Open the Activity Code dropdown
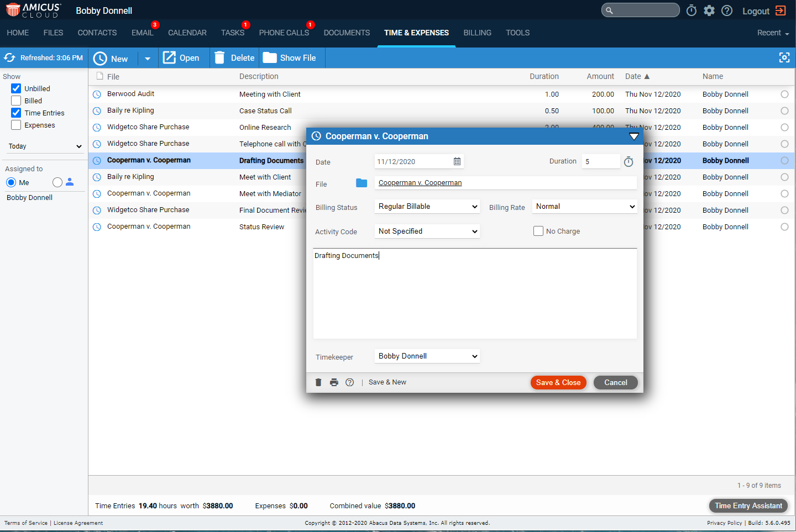The width and height of the screenshot is (796, 532). 427,231
